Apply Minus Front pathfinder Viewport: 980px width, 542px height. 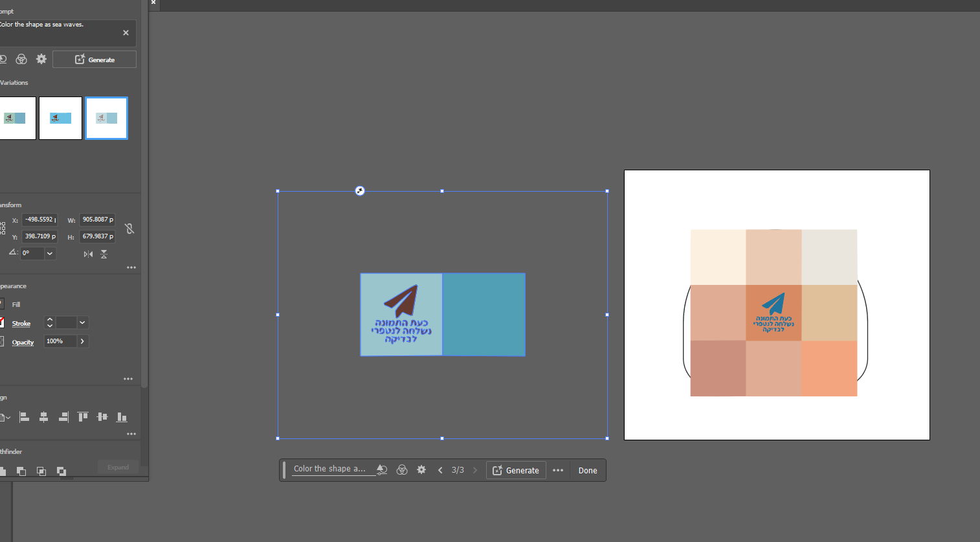21,471
